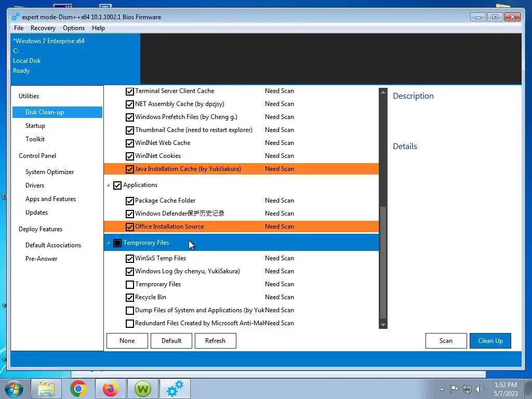Select Disk Clean-up in the sidebar
The height and width of the screenshot is (399, 532).
click(57, 112)
